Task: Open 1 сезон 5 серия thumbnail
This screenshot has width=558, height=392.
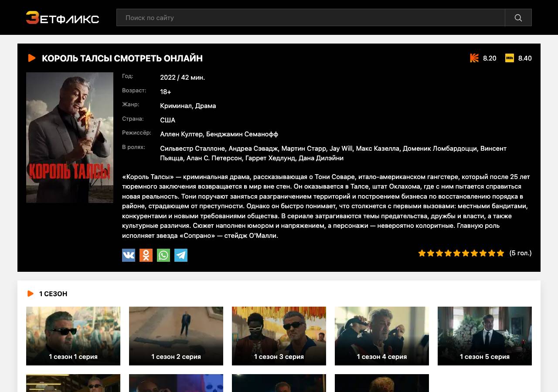Action: click(485, 336)
